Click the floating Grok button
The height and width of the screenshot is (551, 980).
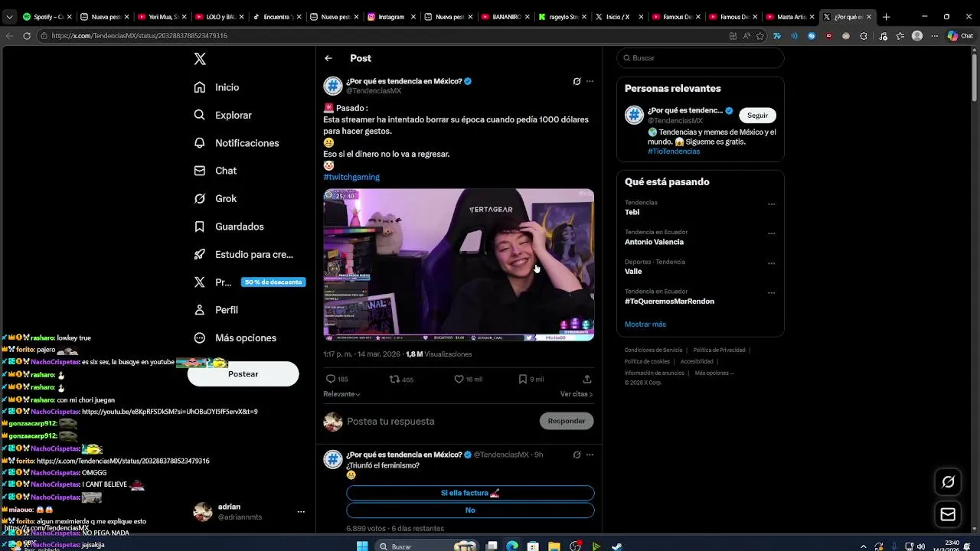tap(948, 481)
